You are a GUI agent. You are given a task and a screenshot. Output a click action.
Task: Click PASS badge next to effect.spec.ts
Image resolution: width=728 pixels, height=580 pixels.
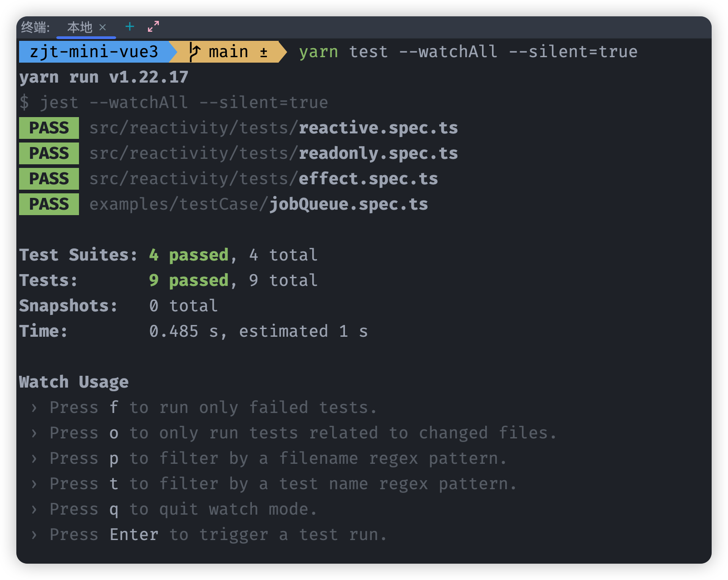tap(49, 179)
